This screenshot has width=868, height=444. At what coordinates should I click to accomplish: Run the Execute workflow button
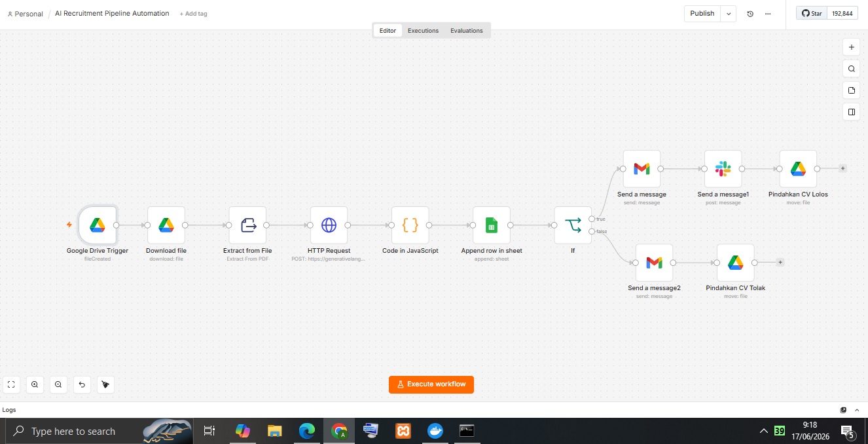point(431,384)
